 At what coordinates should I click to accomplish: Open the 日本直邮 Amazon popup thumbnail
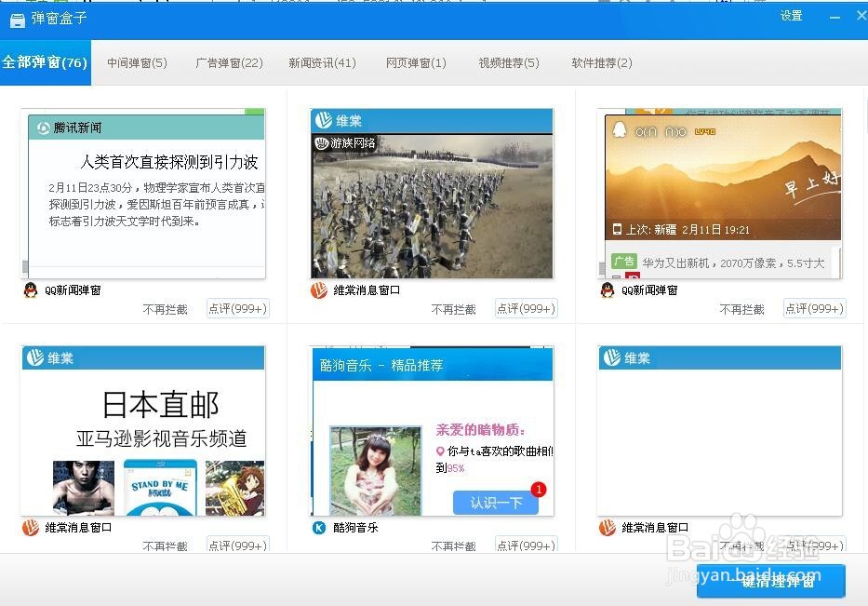pyautogui.click(x=143, y=430)
